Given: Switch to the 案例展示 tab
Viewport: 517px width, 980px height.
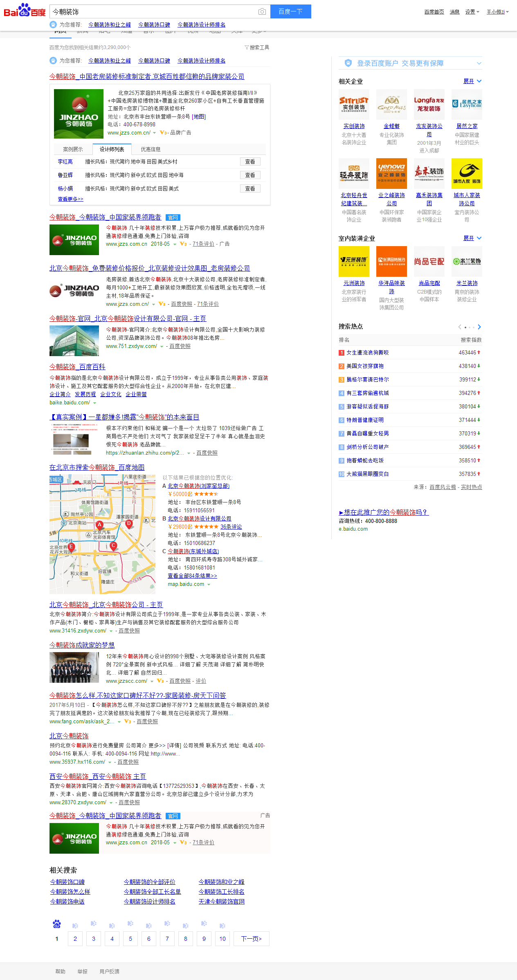Looking at the screenshot, I should pyautogui.click(x=73, y=149).
